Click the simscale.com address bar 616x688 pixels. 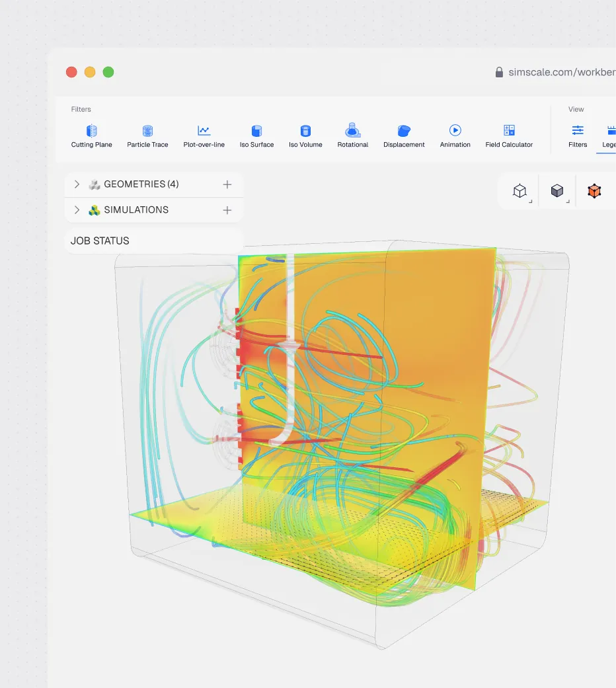point(562,73)
